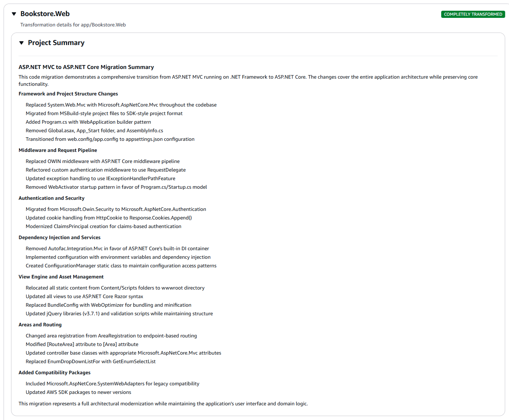Viewport: 509px width, 420px height.
Task: Click the Dependency Injection and Services heading
Action: (59, 237)
